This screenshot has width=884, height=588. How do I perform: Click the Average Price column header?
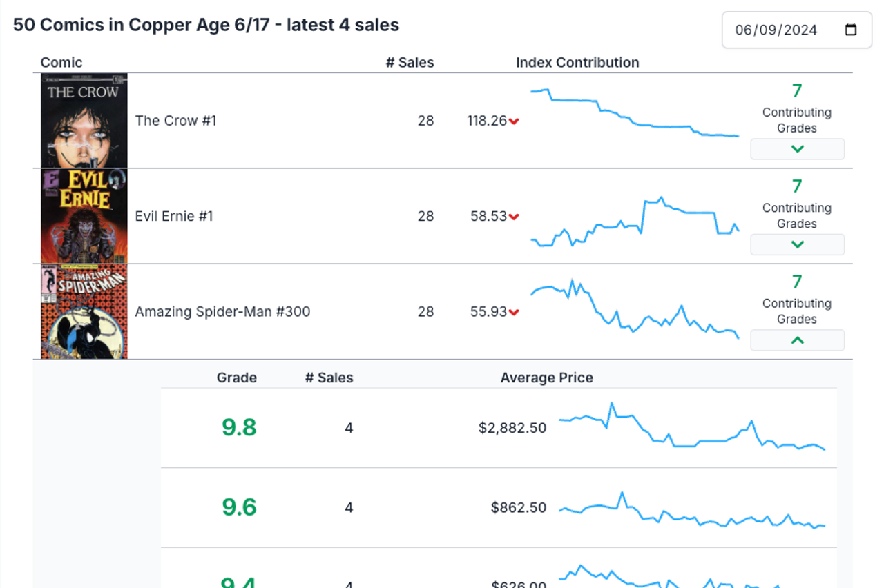[x=547, y=378]
